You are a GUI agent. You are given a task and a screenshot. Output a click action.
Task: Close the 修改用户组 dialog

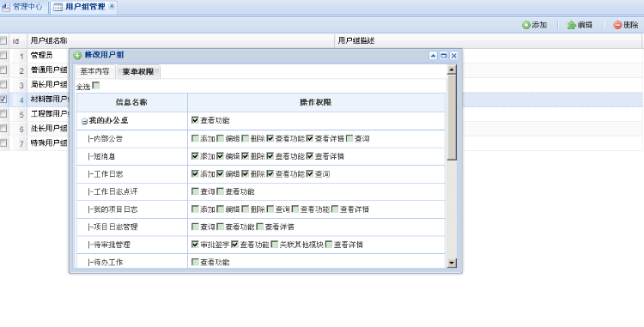click(x=454, y=56)
